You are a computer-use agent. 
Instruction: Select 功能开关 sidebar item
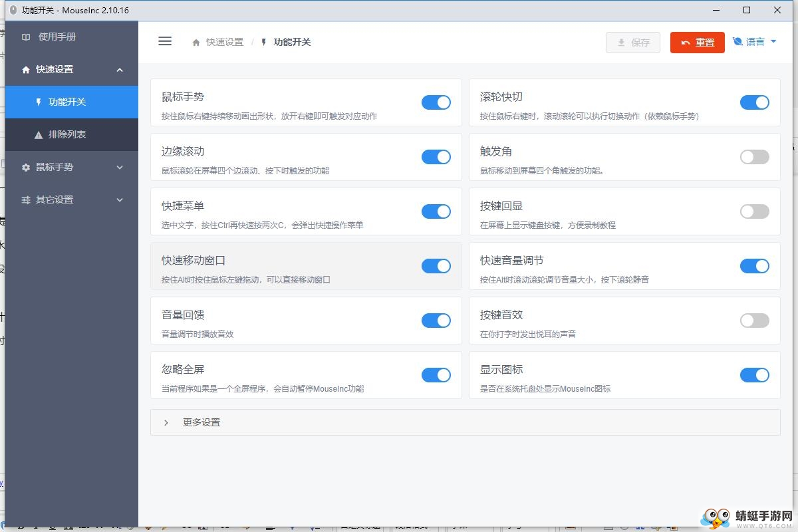coord(72,102)
